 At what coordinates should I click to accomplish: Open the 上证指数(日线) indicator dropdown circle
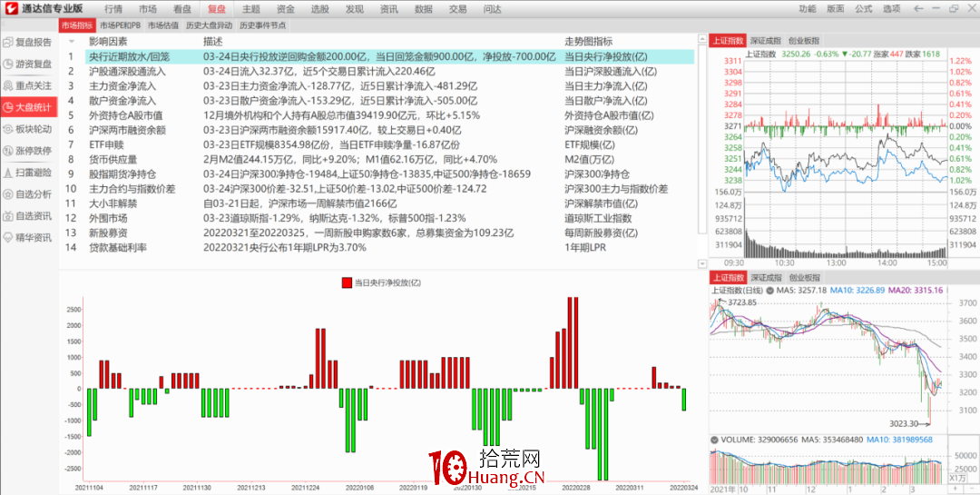coord(770,291)
